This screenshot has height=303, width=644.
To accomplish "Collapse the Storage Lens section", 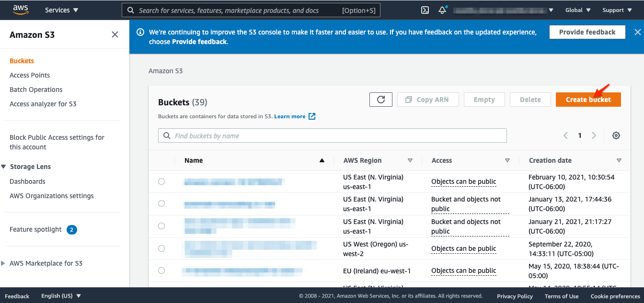I will 4,167.
